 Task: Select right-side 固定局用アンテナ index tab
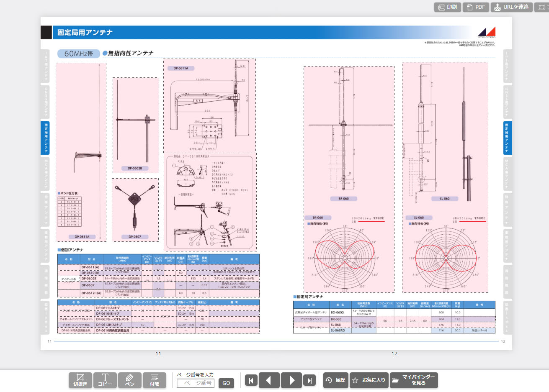507,138
